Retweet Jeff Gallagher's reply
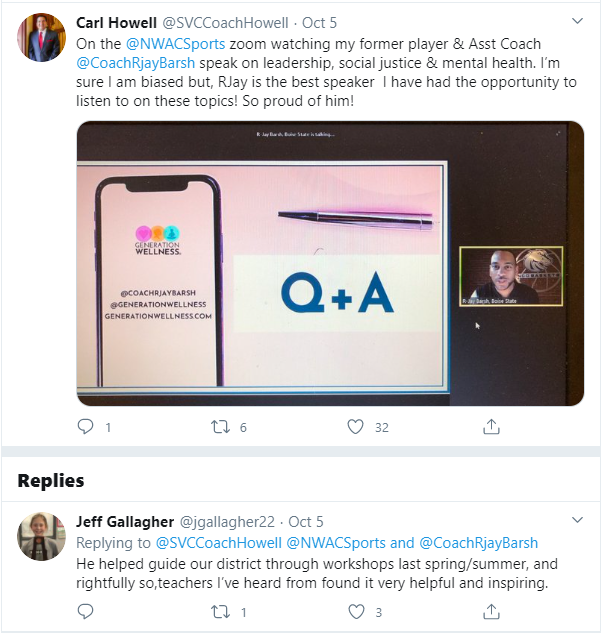The width and height of the screenshot is (601, 633). tap(220, 612)
